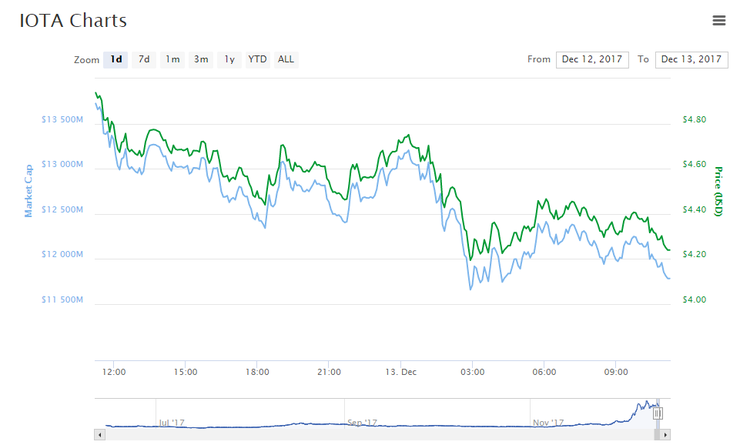750x445 pixels.
Task: Choose the 3m zoom option
Action: coord(201,59)
